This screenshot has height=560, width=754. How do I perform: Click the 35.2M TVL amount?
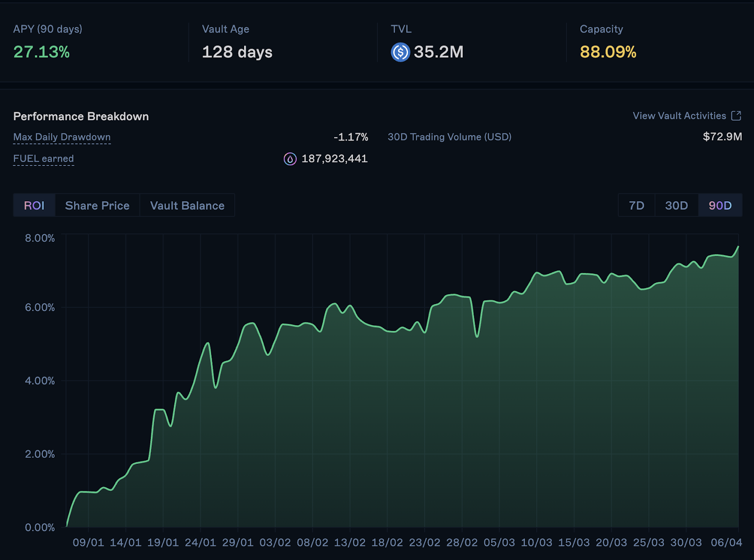[438, 52]
